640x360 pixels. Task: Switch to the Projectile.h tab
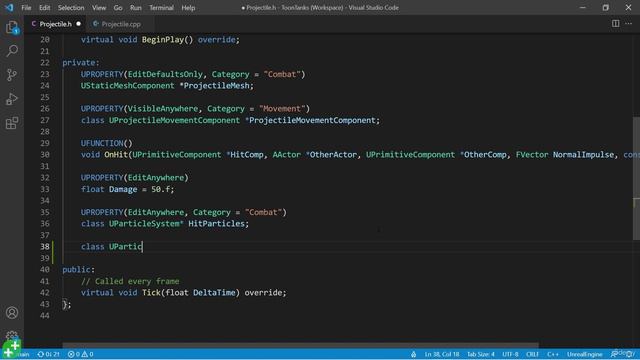(x=55, y=24)
